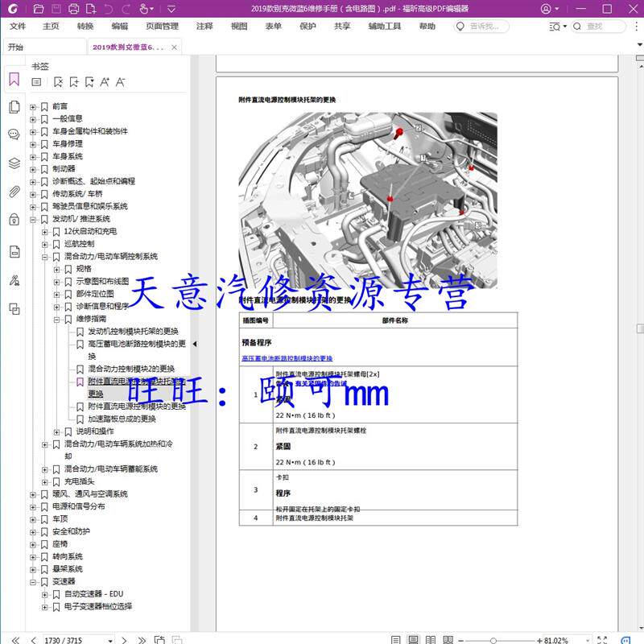Viewport: 644px width, 644px height.
Task: Click the Open folder icon in title bar
Action: coord(38,9)
